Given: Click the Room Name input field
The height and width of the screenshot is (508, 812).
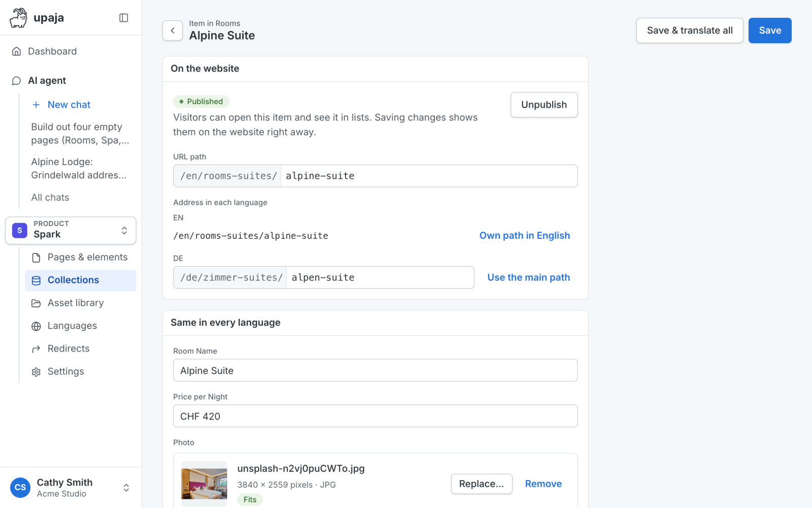Looking at the screenshot, I should tap(376, 370).
